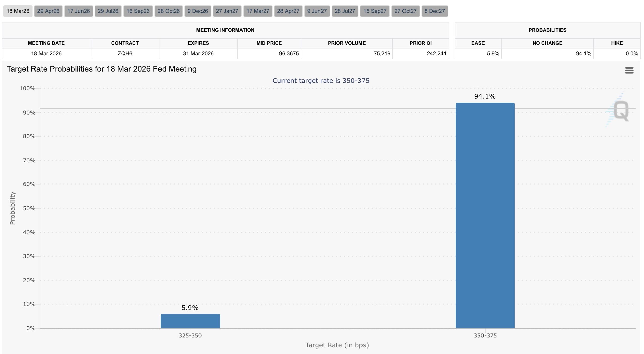
Task: Click the 94.1% probability bar for 350-375
Action: [485, 214]
